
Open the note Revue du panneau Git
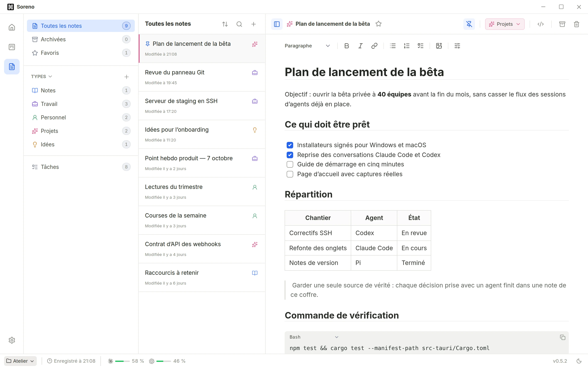tap(202, 77)
